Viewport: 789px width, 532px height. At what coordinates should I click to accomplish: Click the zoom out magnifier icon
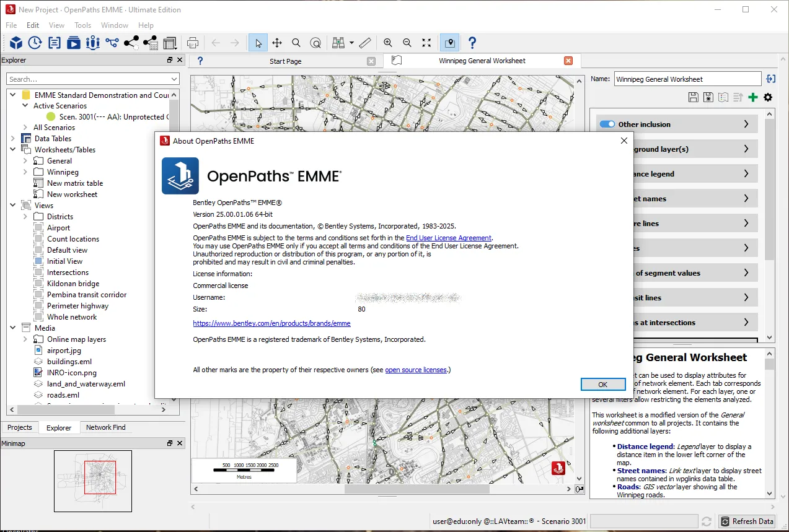407,43
